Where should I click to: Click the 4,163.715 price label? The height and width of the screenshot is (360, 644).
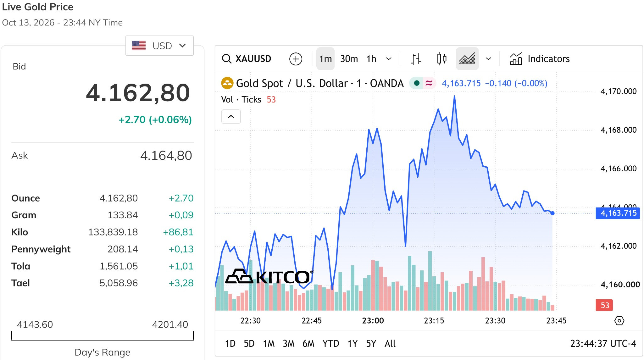[x=618, y=213]
